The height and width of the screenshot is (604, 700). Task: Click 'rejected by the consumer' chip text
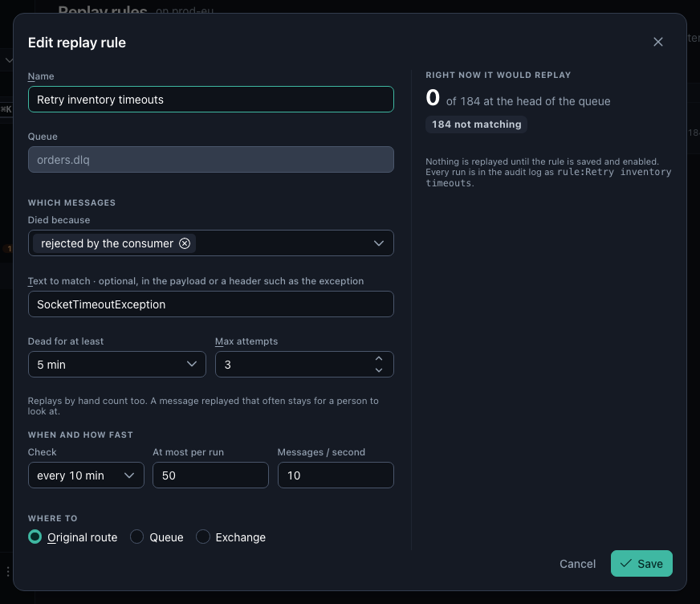coord(107,243)
